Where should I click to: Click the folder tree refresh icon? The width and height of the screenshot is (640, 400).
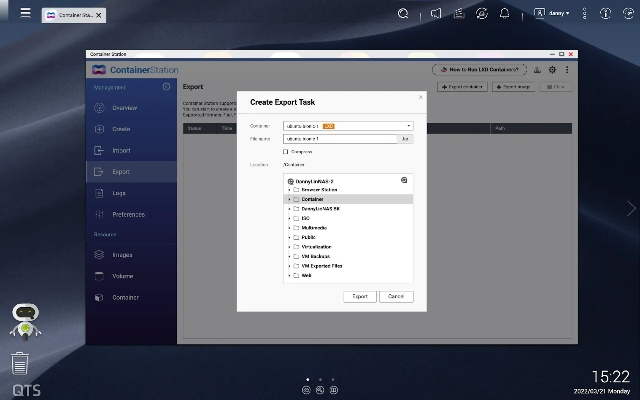(404, 180)
